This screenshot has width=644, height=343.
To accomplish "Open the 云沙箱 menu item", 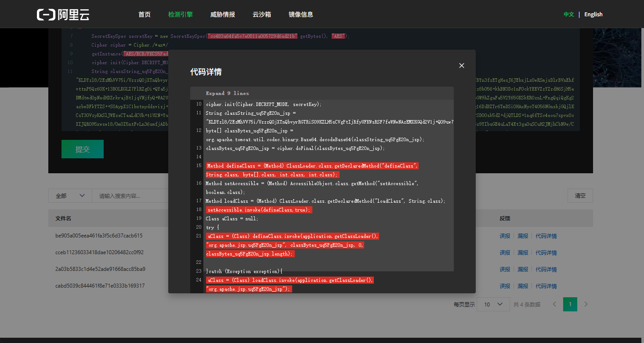I will [262, 15].
